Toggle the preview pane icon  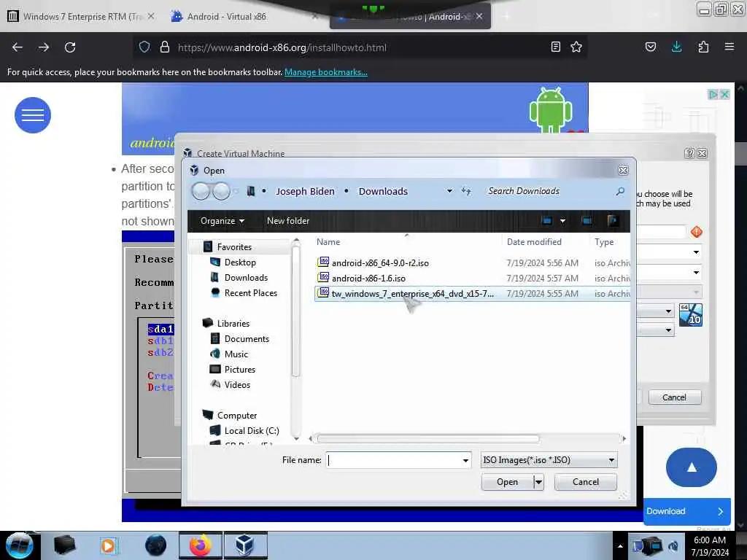coord(587,220)
